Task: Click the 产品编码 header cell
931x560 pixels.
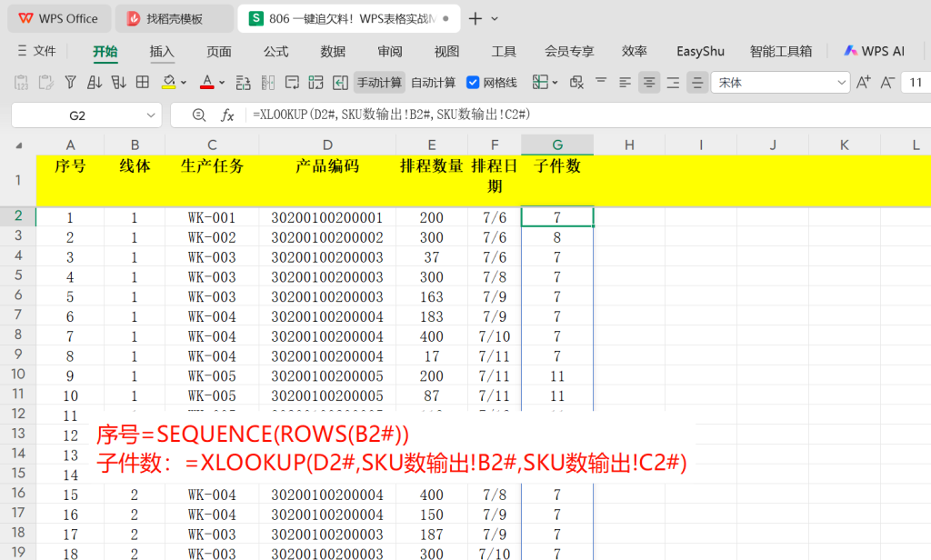Action: pos(327,180)
